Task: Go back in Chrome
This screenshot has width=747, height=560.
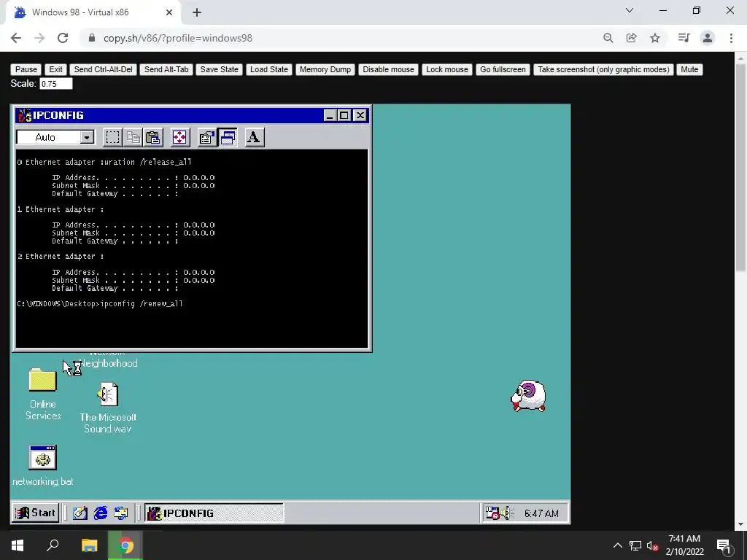Action: [16, 38]
